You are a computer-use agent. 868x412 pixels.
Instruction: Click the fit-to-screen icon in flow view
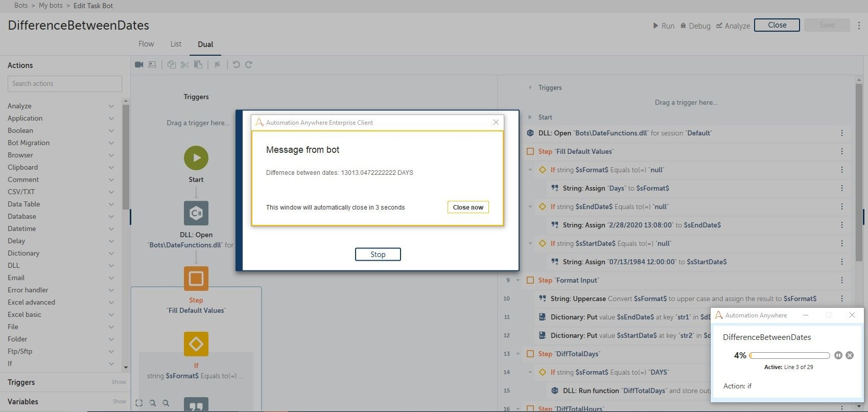(x=139, y=403)
